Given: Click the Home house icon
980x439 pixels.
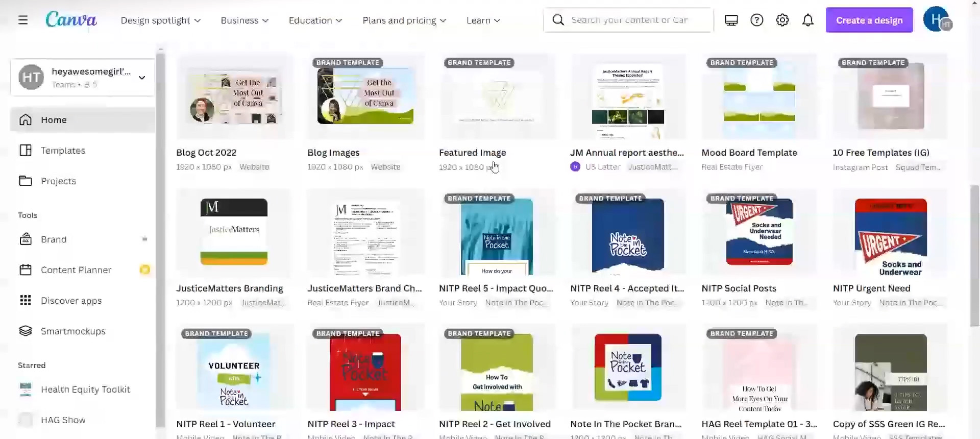Looking at the screenshot, I should click(26, 119).
